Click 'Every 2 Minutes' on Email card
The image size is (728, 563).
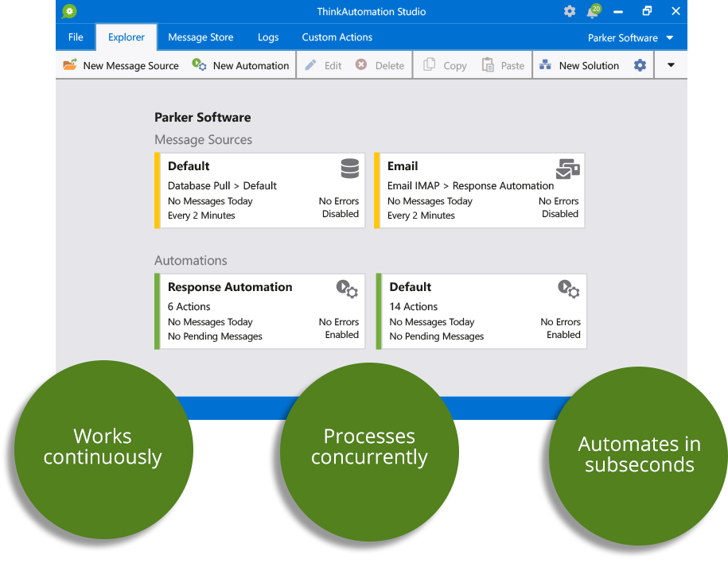421,215
